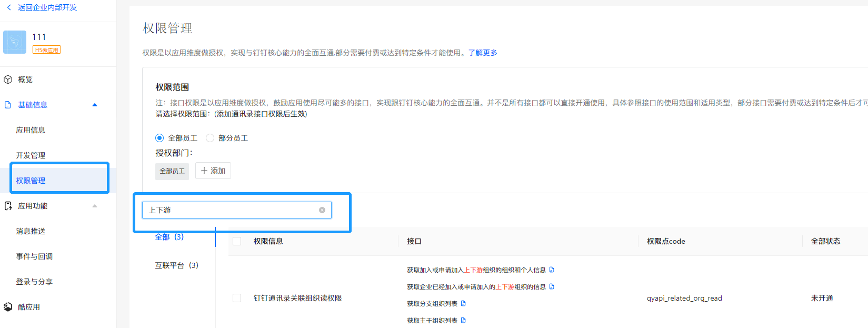This screenshot has width=868, height=328.
Task: Open 获取加入或申请加入上下游组织的组织和个人信息 link
Action: point(476,270)
